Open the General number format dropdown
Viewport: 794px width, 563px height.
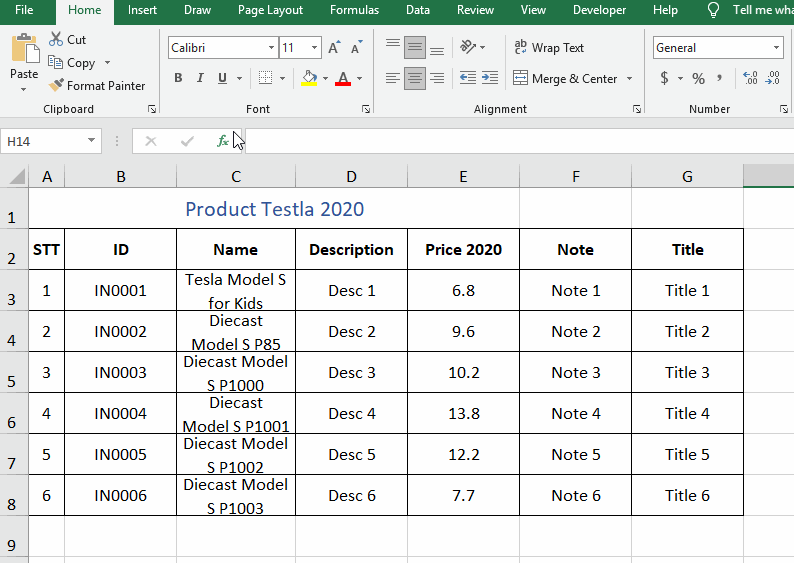[776, 48]
